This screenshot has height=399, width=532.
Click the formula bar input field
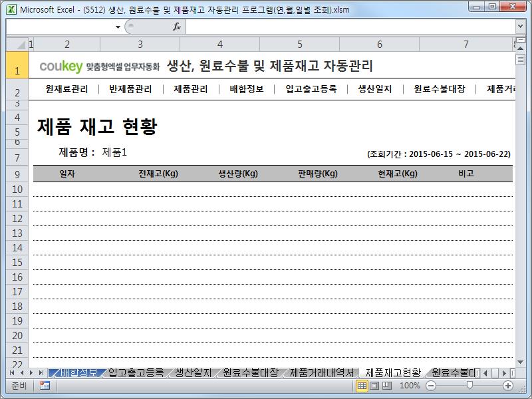point(351,27)
